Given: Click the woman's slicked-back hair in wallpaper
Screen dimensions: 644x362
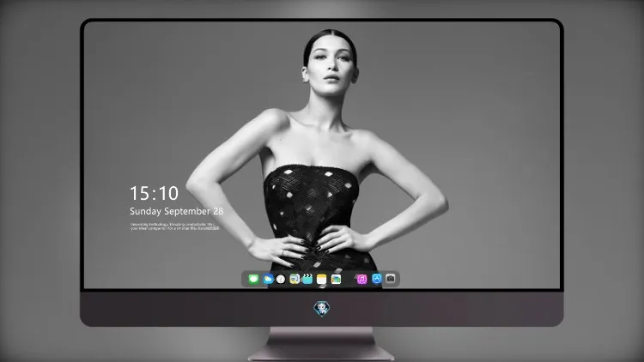Looking at the screenshot, I should click(330, 40).
